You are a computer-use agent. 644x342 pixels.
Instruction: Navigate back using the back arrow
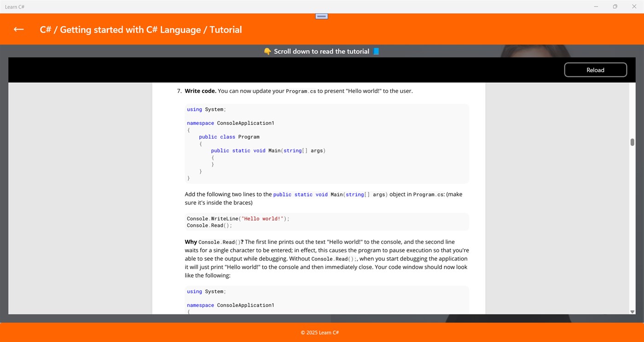point(18,29)
